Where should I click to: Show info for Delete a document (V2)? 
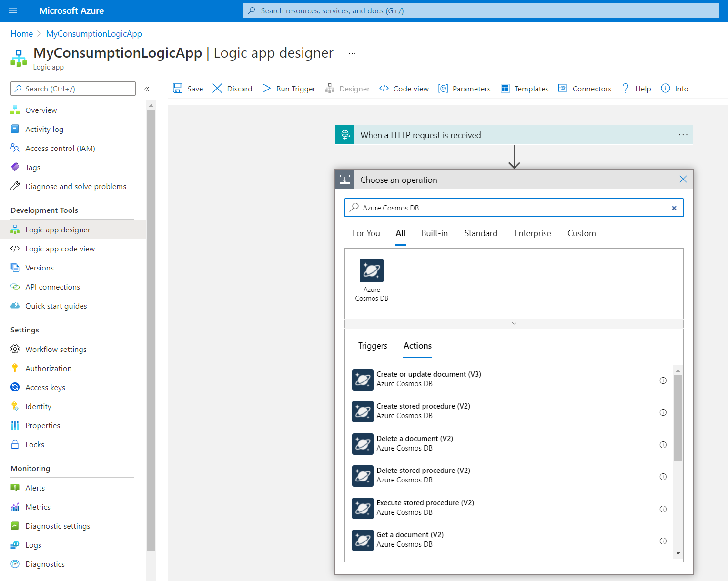663,445
